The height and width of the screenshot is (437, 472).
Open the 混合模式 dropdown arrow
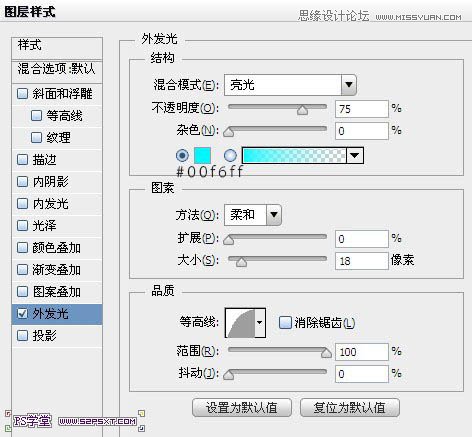tap(349, 85)
